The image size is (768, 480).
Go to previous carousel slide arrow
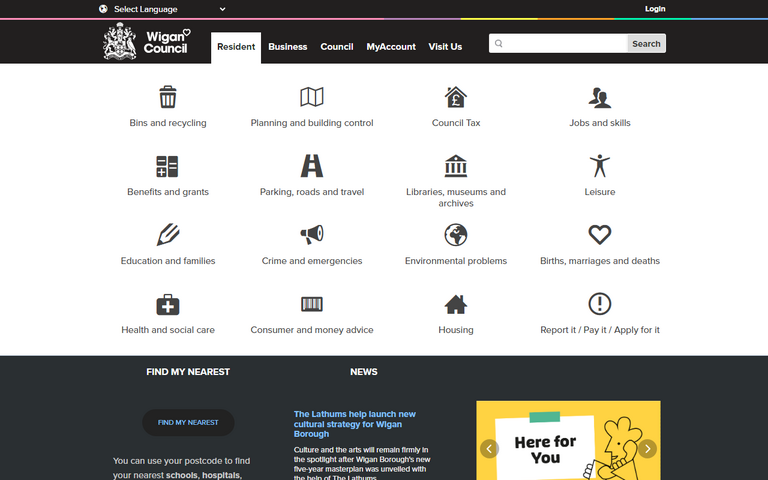(489, 448)
